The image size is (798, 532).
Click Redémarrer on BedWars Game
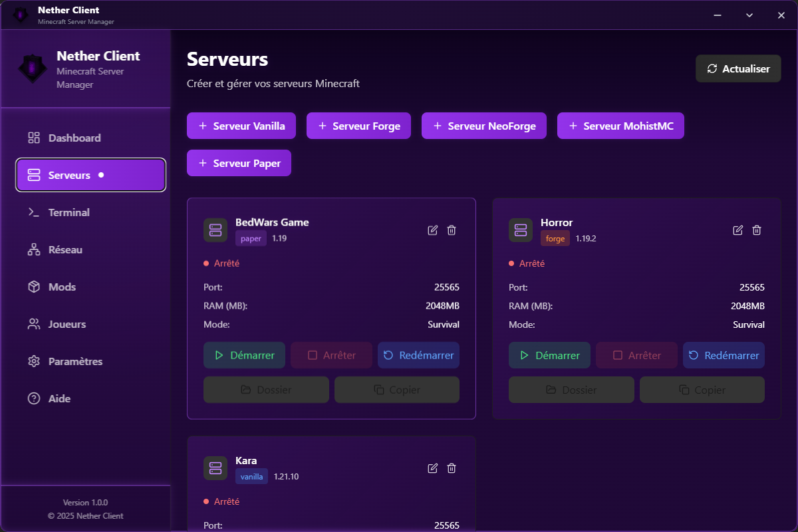click(x=418, y=355)
